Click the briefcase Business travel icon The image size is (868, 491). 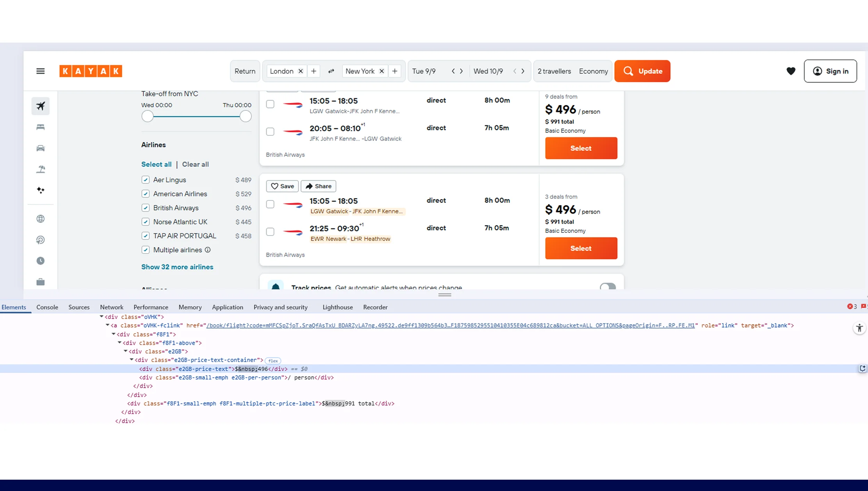click(40, 282)
